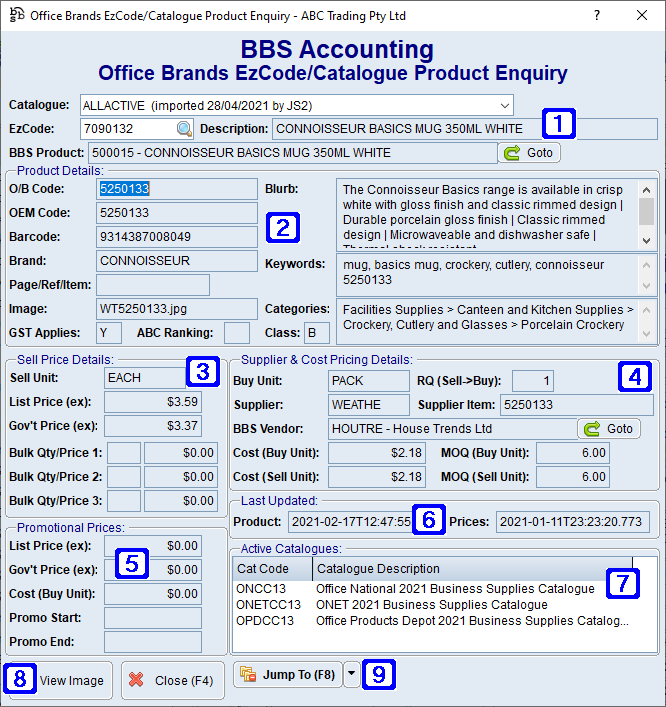The height and width of the screenshot is (707, 666).
Task: Click the MOQ (Sell Unit) field
Action: pos(573,477)
